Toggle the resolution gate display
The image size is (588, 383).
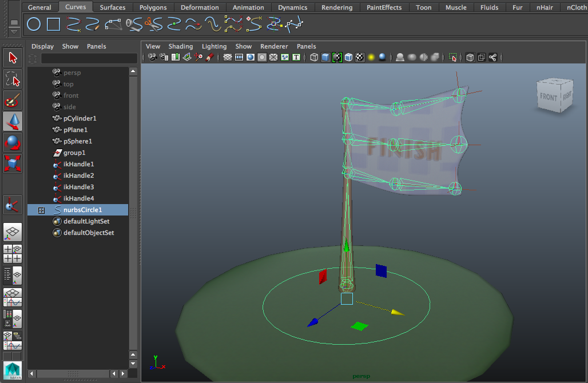(251, 57)
